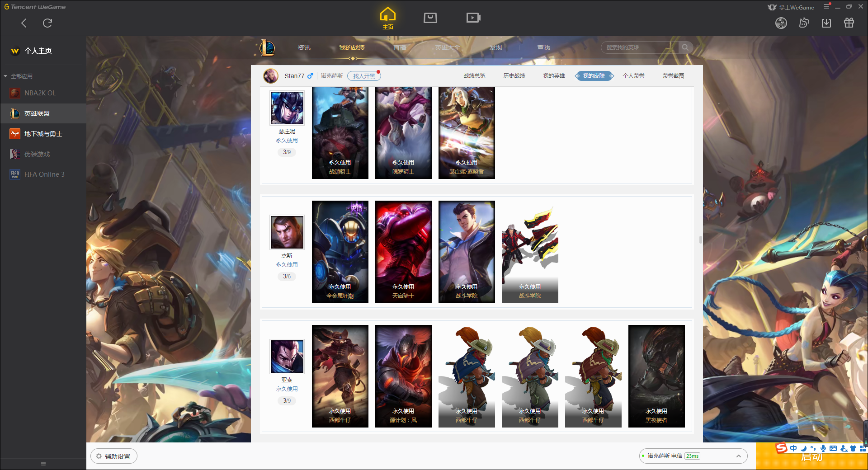
Task: Switch to the 资讯 tab
Action: pos(304,47)
